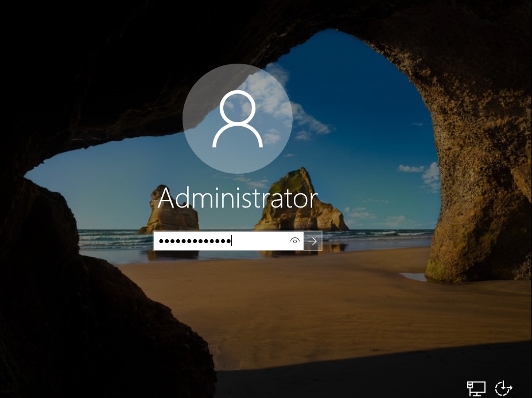Click the first dot in the password field

(x=161, y=241)
